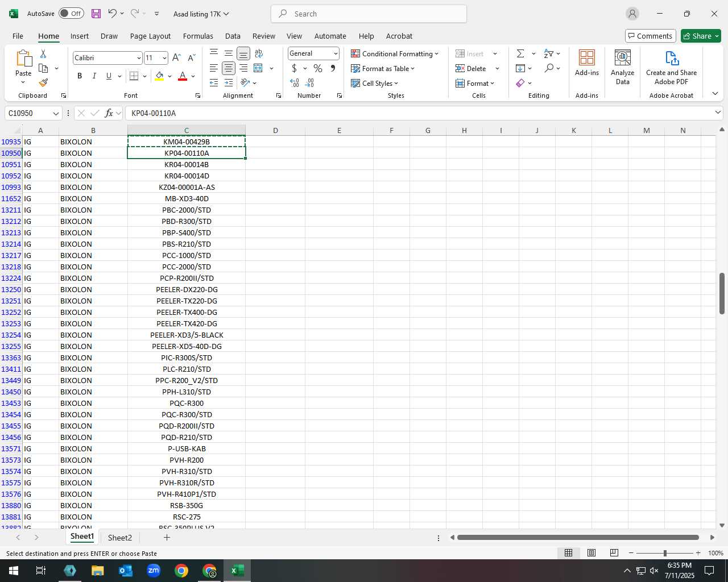Open the font size dropdown

click(164, 58)
